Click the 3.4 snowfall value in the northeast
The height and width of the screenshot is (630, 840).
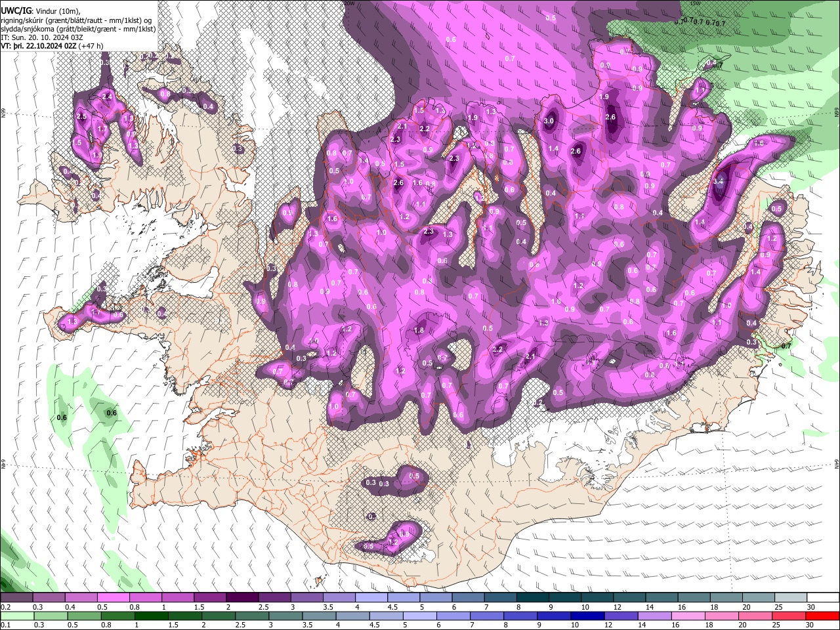click(718, 181)
